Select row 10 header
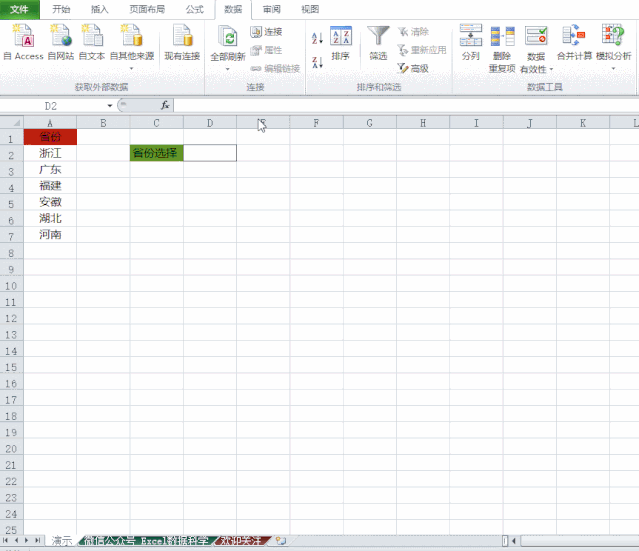This screenshot has width=639, height=551. (11, 286)
